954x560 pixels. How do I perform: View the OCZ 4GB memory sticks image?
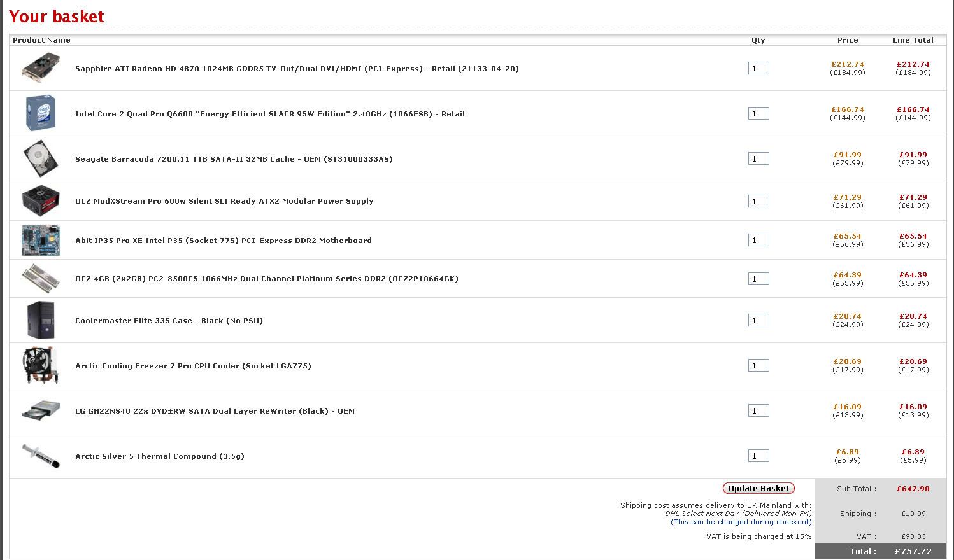41,279
